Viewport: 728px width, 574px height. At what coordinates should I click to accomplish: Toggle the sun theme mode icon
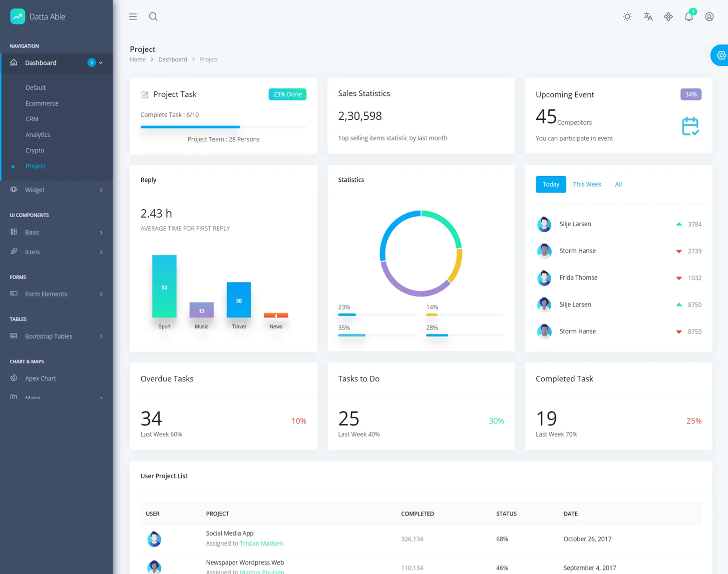pyautogui.click(x=627, y=16)
